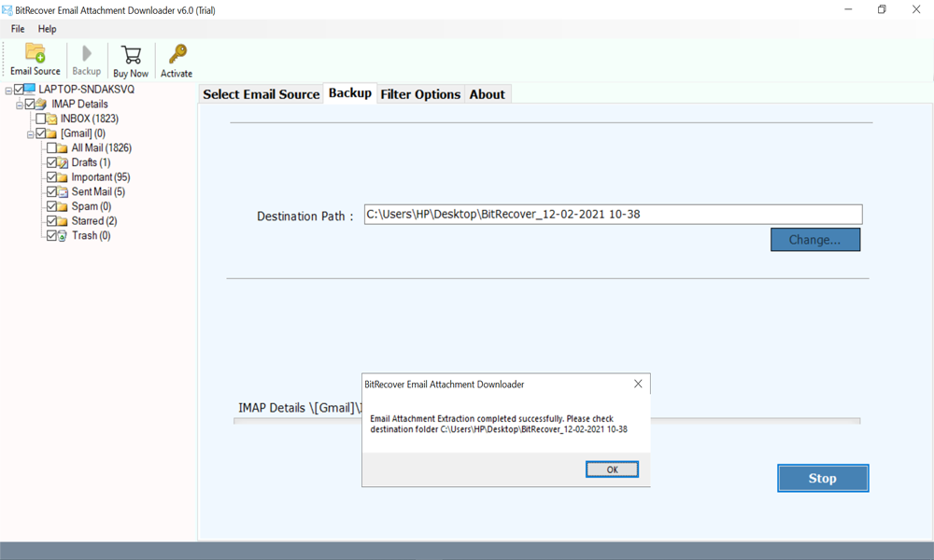Uncheck the Spam (0) checkbox
934x560 pixels.
pos(51,206)
